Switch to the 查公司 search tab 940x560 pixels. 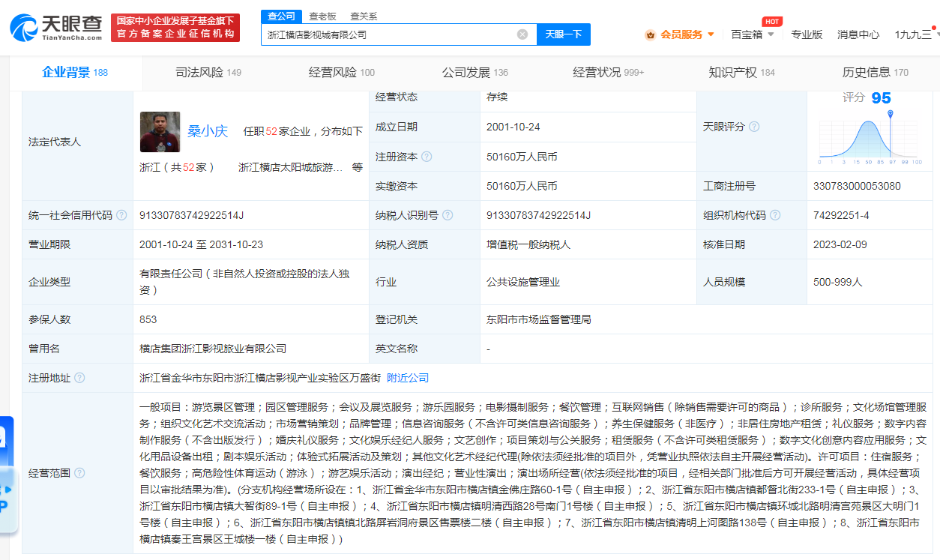282,16
